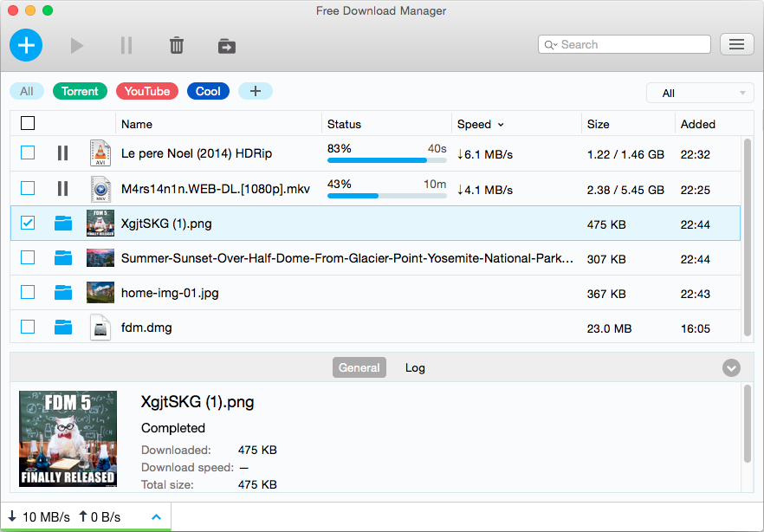The image size is (764, 532).
Task: Open the search options dropdown arrow
Action: click(555, 45)
